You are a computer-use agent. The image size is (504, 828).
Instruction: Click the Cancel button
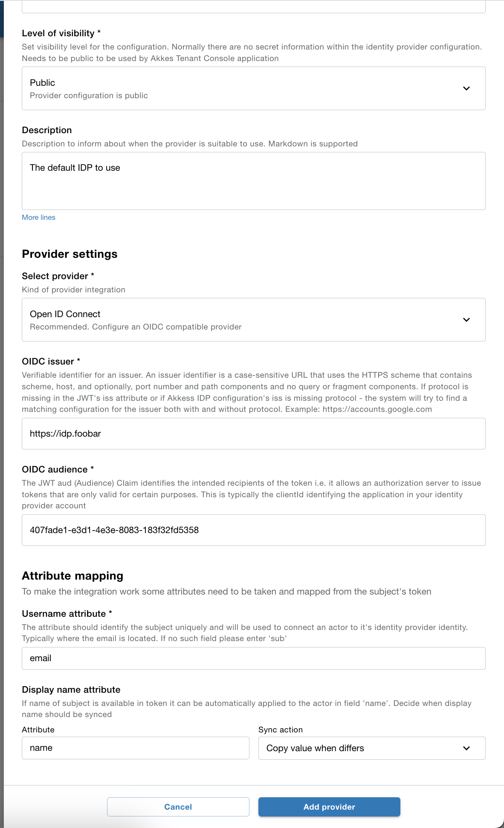click(x=178, y=807)
